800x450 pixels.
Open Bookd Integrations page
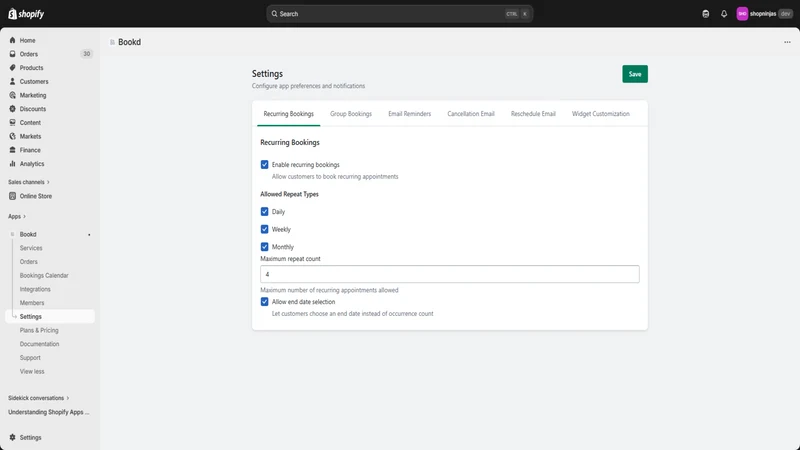point(35,290)
